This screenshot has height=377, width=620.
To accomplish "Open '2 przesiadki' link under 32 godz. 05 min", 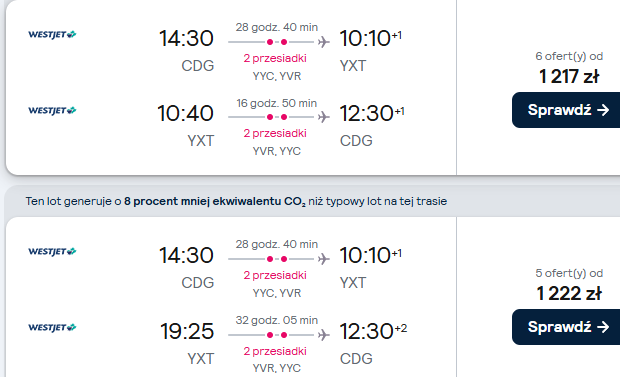I will pyautogui.click(x=275, y=351).
